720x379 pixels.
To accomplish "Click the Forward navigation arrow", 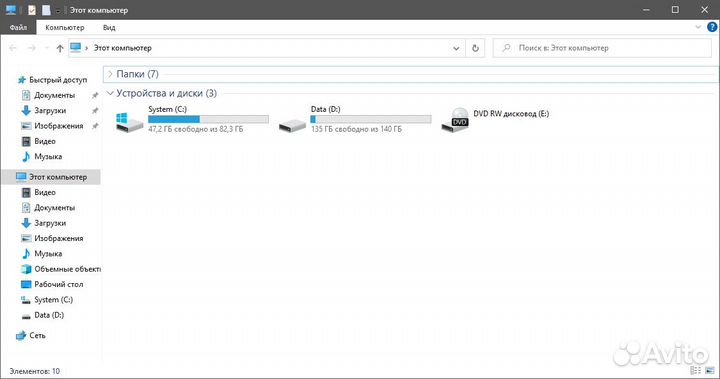I will [31, 48].
